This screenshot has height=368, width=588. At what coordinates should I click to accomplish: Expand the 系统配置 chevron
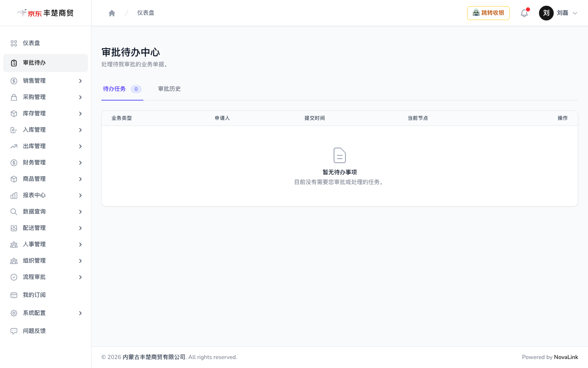pyautogui.click(x=80, y=313)
